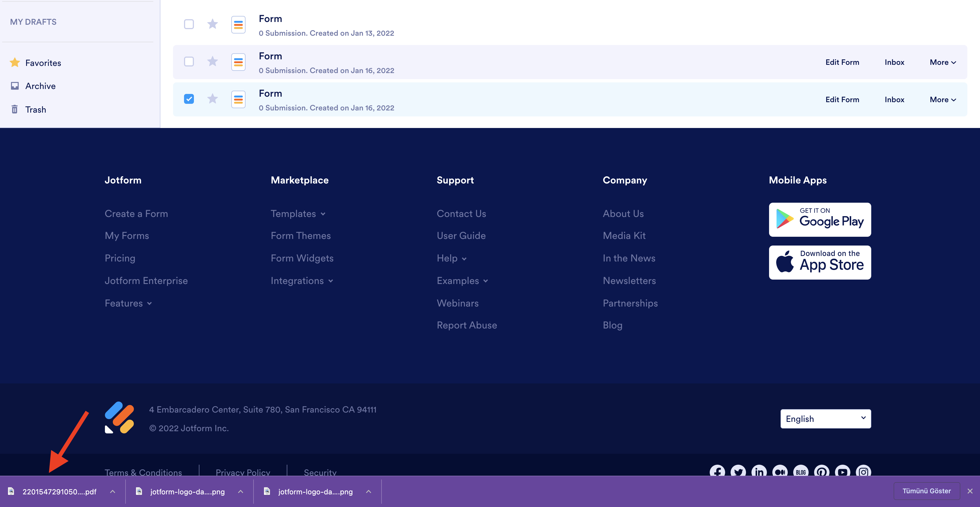
Task: Expand options for the downloaded pdf file
Action: (113, 491)
